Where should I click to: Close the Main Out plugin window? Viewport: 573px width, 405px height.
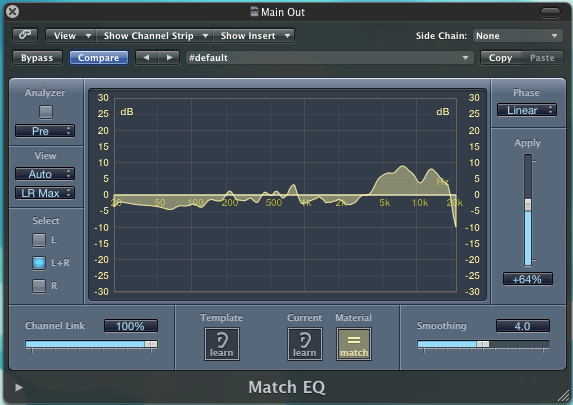point(12,12)
